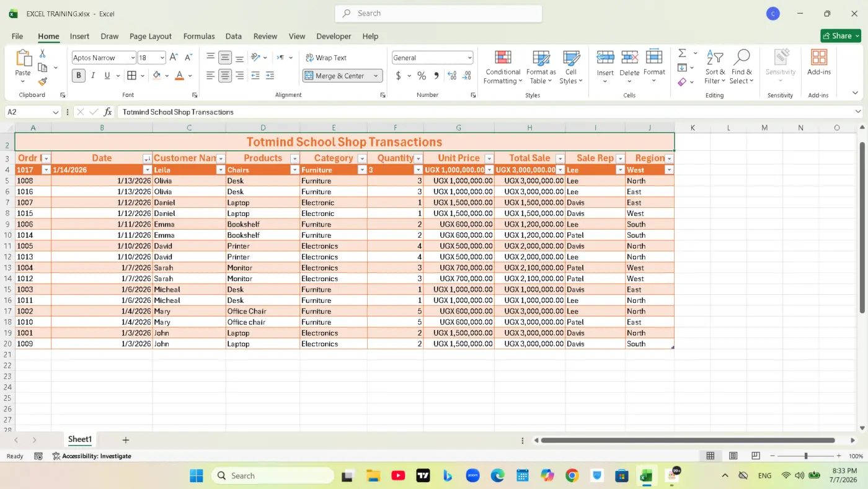Toggle center horizontal alignment
868x489 pixels.
click(x=225, y=76)
